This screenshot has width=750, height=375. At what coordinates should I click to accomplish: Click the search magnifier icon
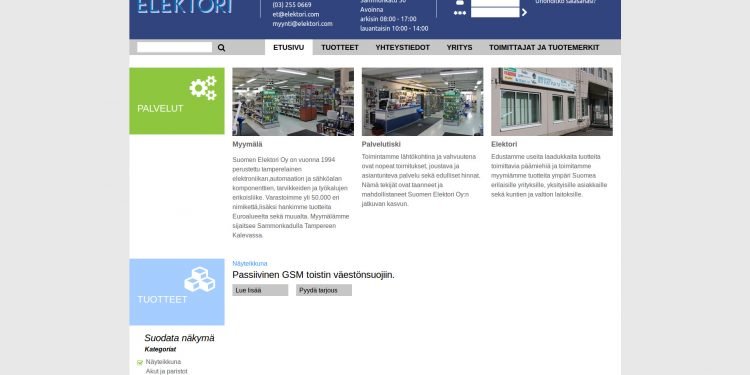[x=221, y=48]
